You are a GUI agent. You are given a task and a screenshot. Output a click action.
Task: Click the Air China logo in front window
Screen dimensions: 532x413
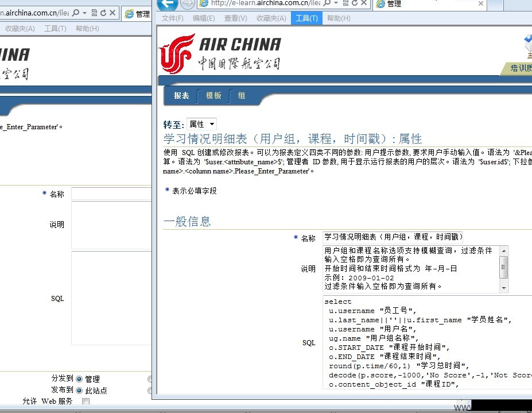tap(220, 53)
